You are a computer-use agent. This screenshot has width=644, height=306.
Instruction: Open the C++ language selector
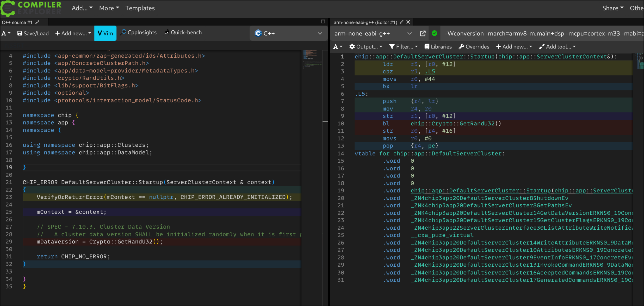point(288,33)
